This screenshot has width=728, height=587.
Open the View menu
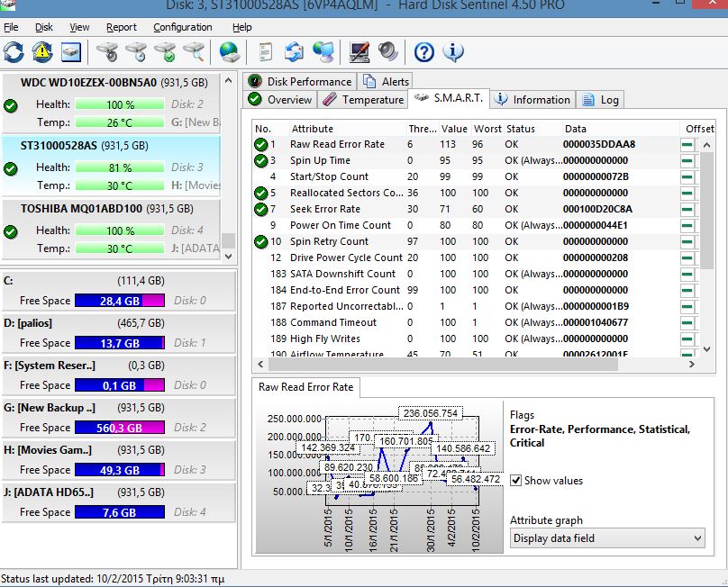click(79, 27)
